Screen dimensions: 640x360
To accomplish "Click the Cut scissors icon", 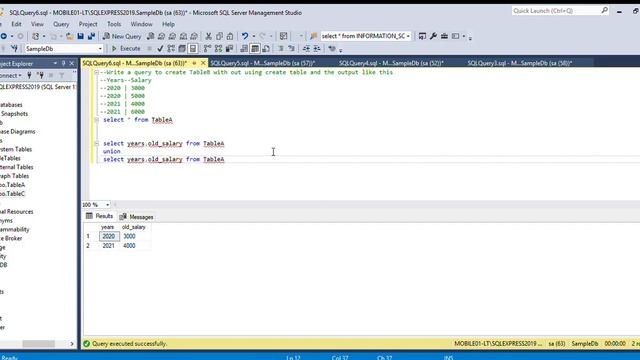I will (209, 36).
